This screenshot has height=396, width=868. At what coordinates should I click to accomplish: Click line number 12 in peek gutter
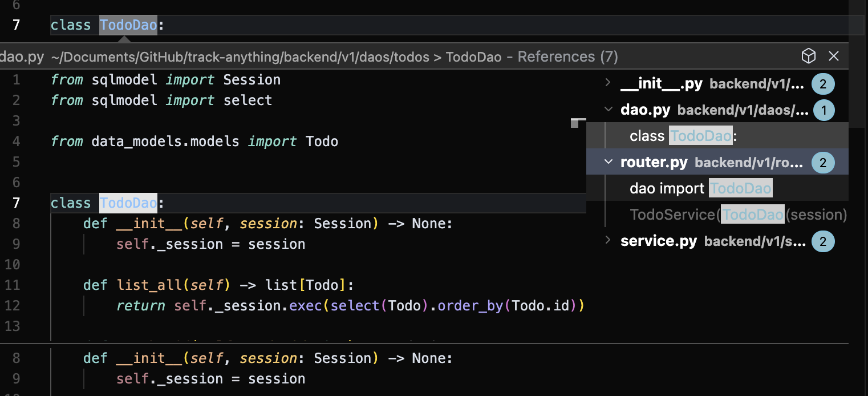12,305
